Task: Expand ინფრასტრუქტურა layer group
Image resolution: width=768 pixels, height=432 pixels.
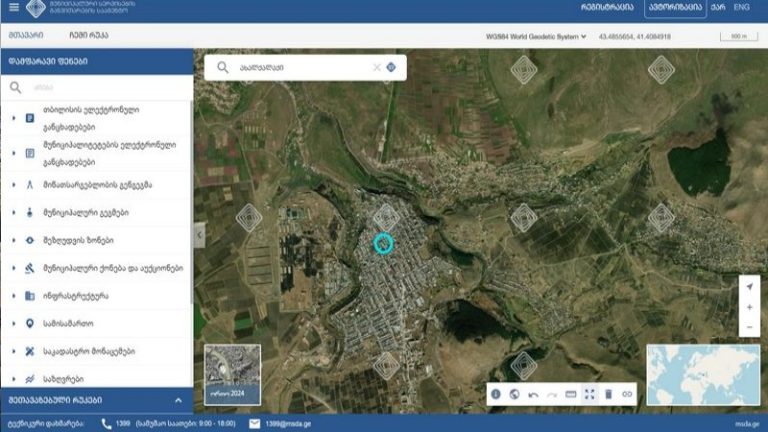Action: click(x=14, y=296)
